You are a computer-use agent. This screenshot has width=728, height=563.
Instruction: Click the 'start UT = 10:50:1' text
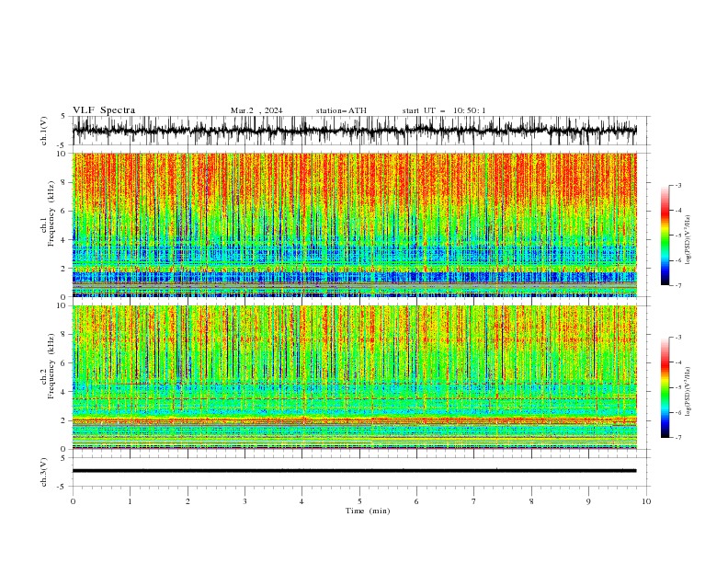pos(444,110)
